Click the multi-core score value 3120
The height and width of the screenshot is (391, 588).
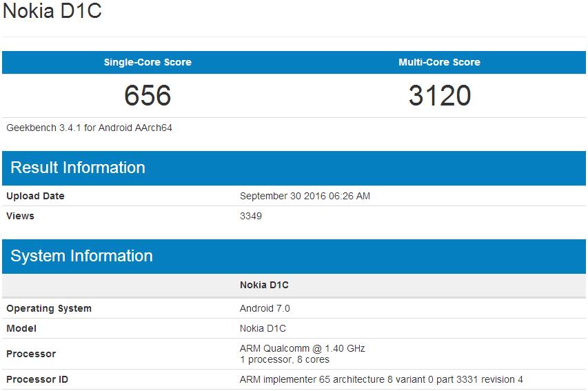[440, 95]
